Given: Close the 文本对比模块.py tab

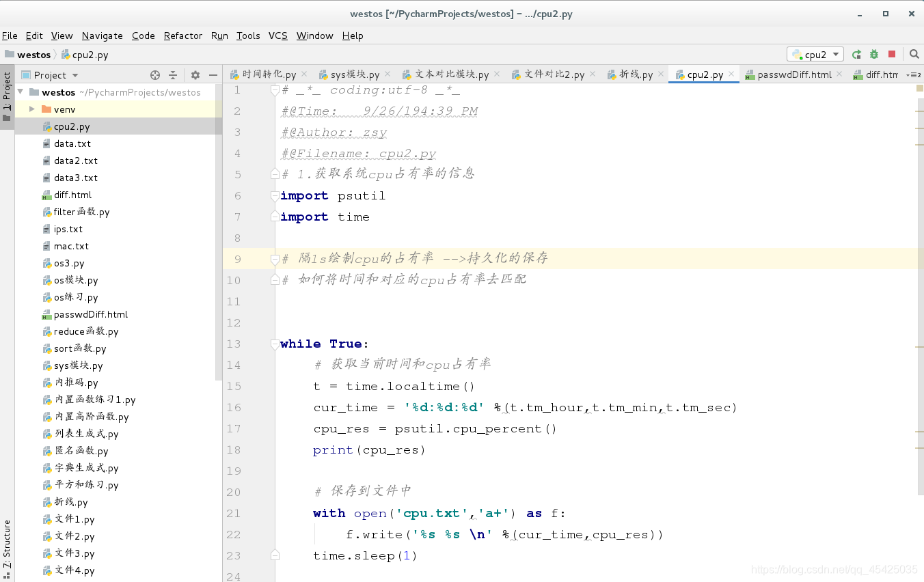Looking at the screenshot, I should (x=497, y=74).
